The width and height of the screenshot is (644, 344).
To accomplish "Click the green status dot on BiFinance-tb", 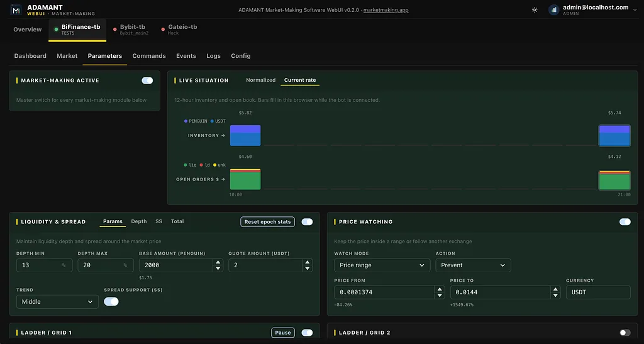I will pos(56,29).
